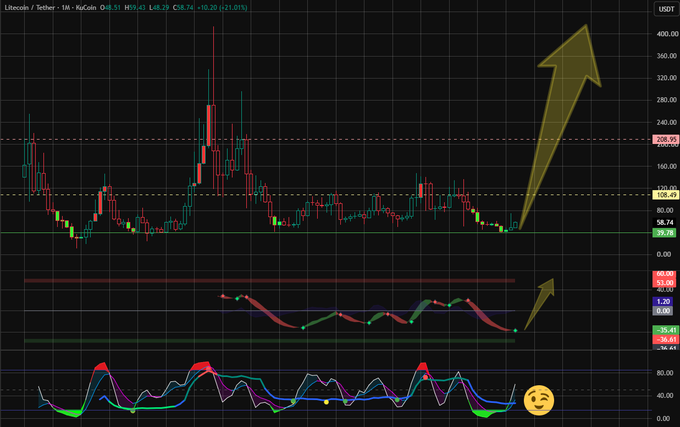This screenshot has height=427, width=680.
Task: Select the high value H59.43
Action: [135, 7]
